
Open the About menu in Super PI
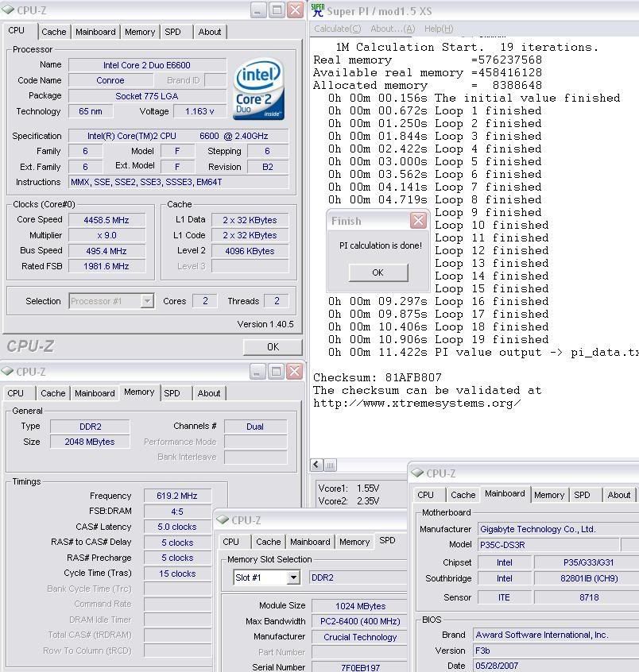(x=393, y=29)
